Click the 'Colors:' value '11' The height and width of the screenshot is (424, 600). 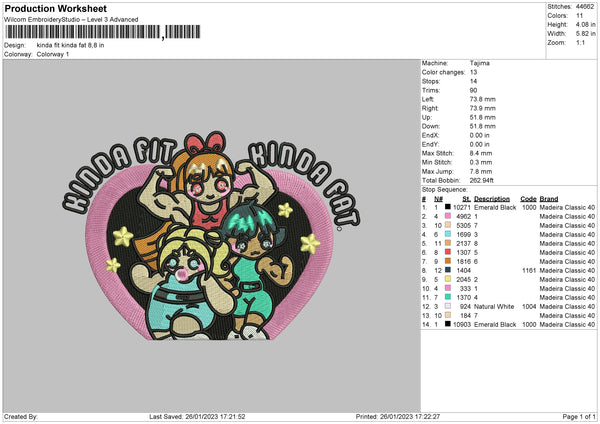[579, 16]
